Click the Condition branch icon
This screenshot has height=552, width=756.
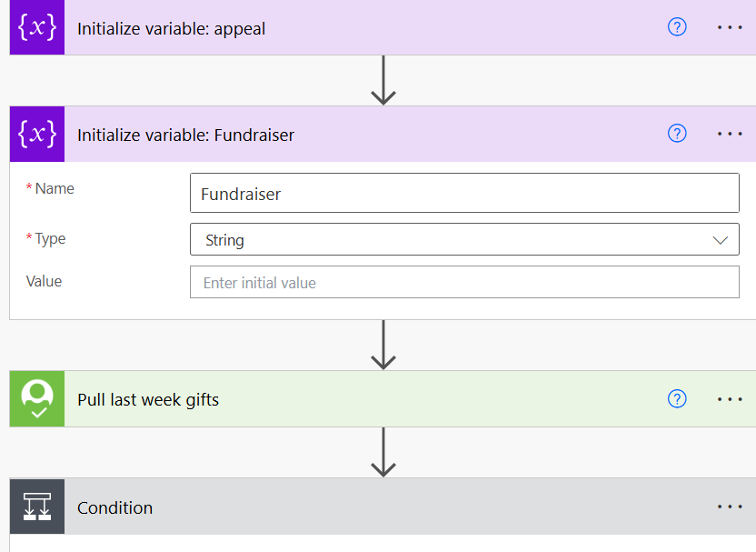tap(37, 507)
